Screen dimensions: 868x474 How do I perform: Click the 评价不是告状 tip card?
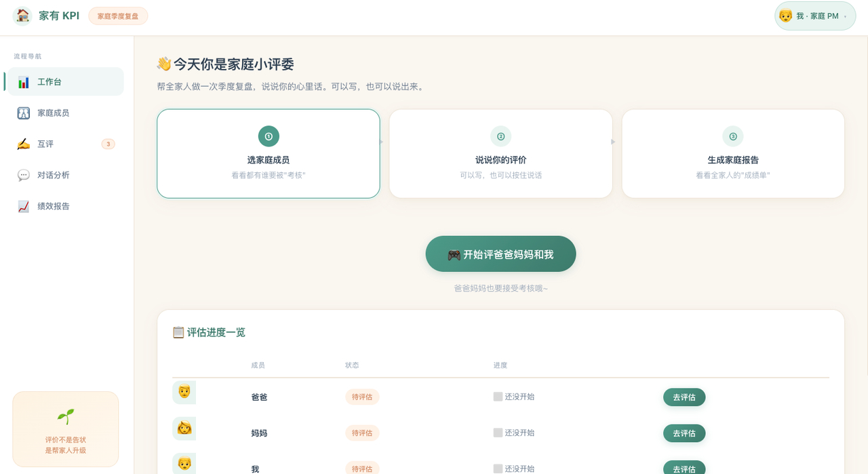click(x=66, y=429)
